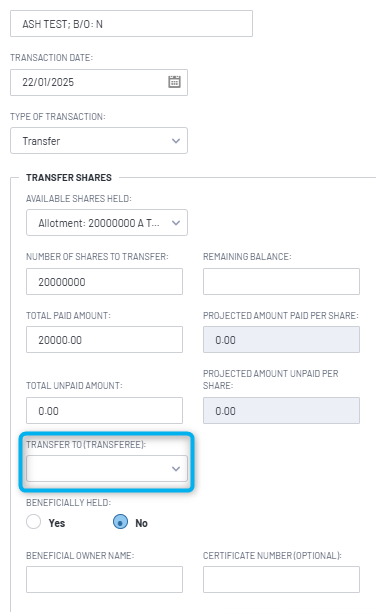376x614 pixels.
Task: Open the transaction date calendar picker
Action: 174,82
